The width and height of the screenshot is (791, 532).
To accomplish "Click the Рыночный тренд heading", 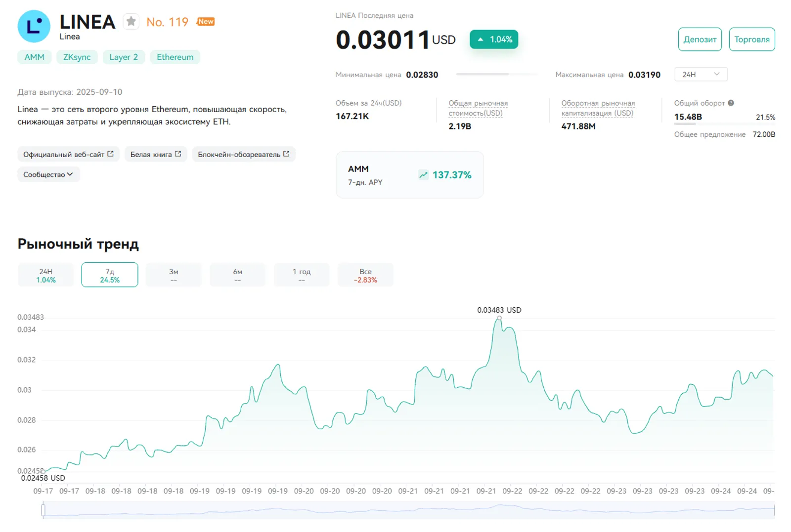I will 78,244.
